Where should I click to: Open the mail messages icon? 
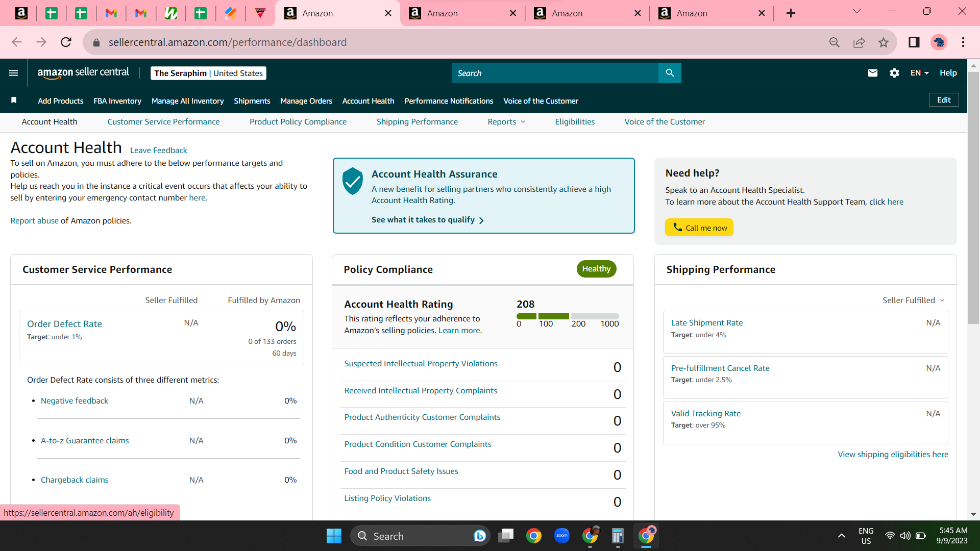(873, 73)
